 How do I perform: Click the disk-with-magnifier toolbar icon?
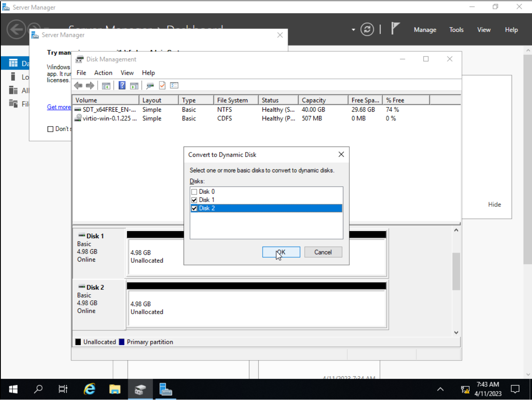point(150,86)
